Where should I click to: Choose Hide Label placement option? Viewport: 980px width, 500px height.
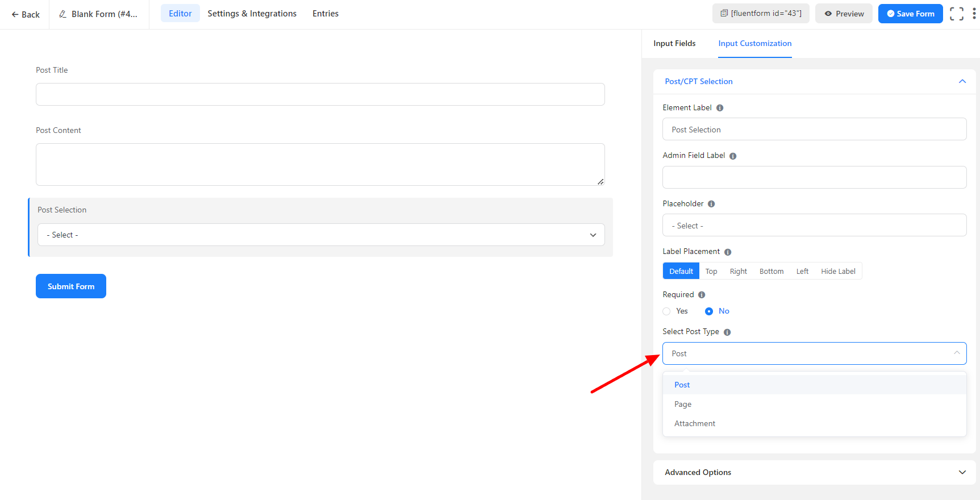[x=837, y=272]
